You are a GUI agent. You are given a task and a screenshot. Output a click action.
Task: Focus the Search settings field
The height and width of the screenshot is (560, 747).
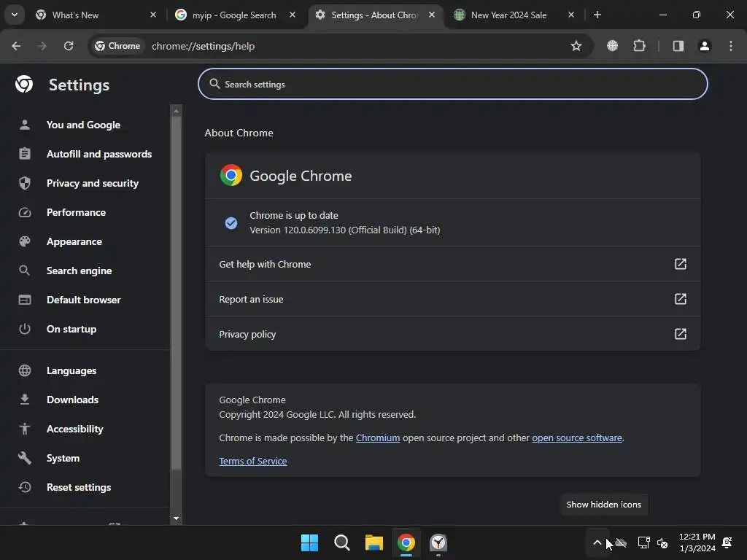pos(452,85)
